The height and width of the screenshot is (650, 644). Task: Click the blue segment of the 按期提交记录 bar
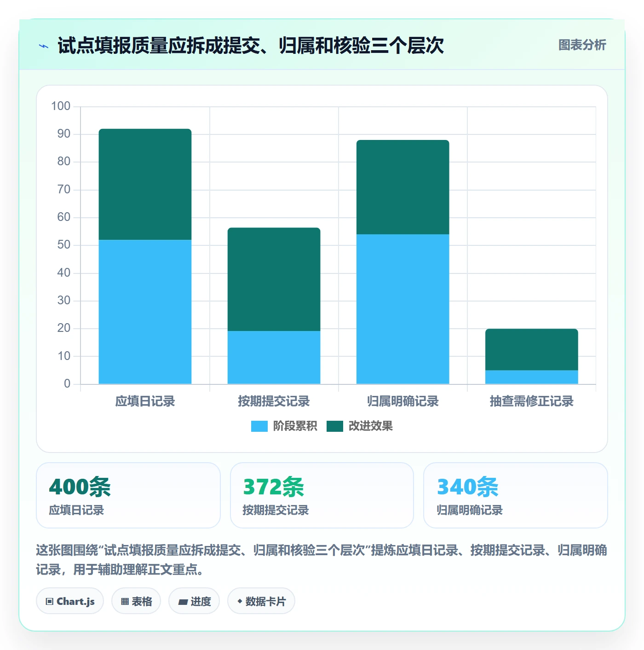click(x=274, y=357)
